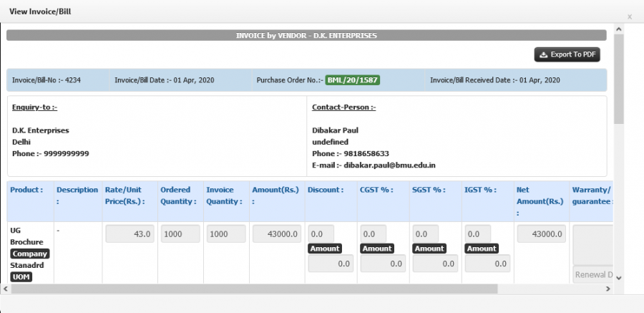Close the View Invoice/Bill dialog

point(630,17)
